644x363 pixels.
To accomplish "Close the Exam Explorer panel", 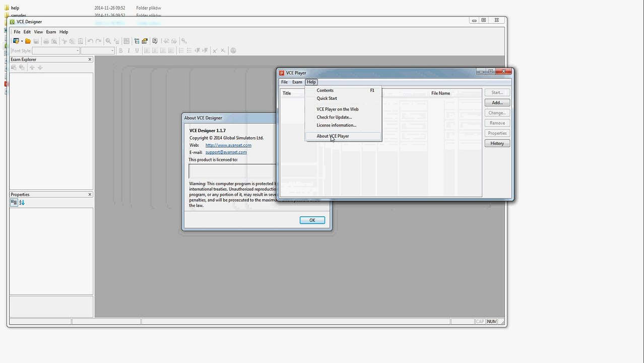I will tap(90, 59).
